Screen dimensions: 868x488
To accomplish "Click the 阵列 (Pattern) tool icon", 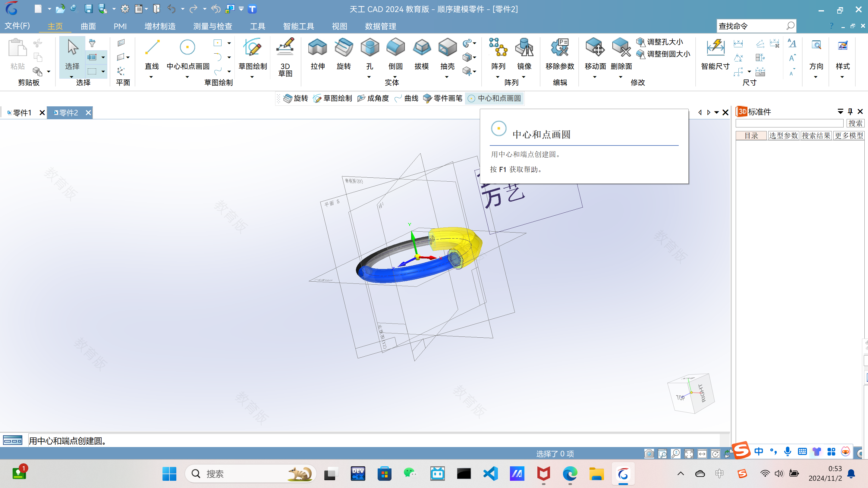I will 498,47.
